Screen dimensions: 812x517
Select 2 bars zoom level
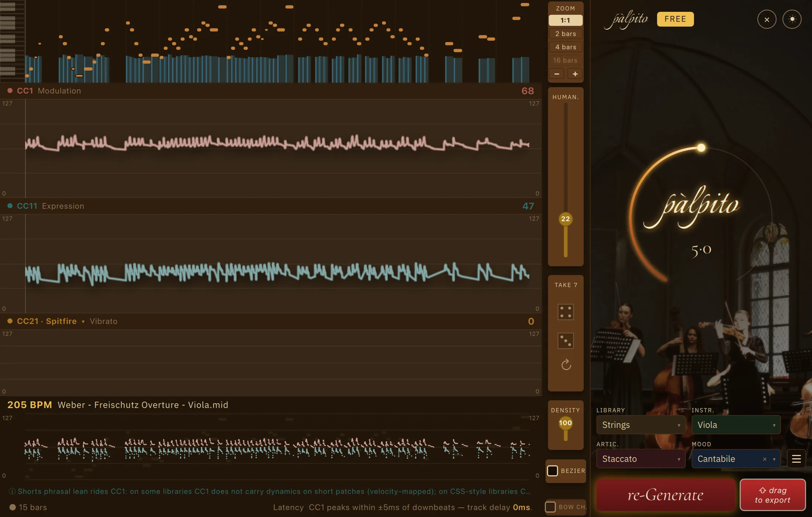point(565,34)
